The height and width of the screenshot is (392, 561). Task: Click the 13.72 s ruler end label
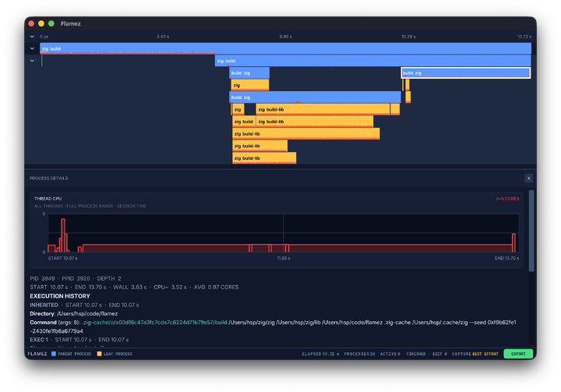524,37
